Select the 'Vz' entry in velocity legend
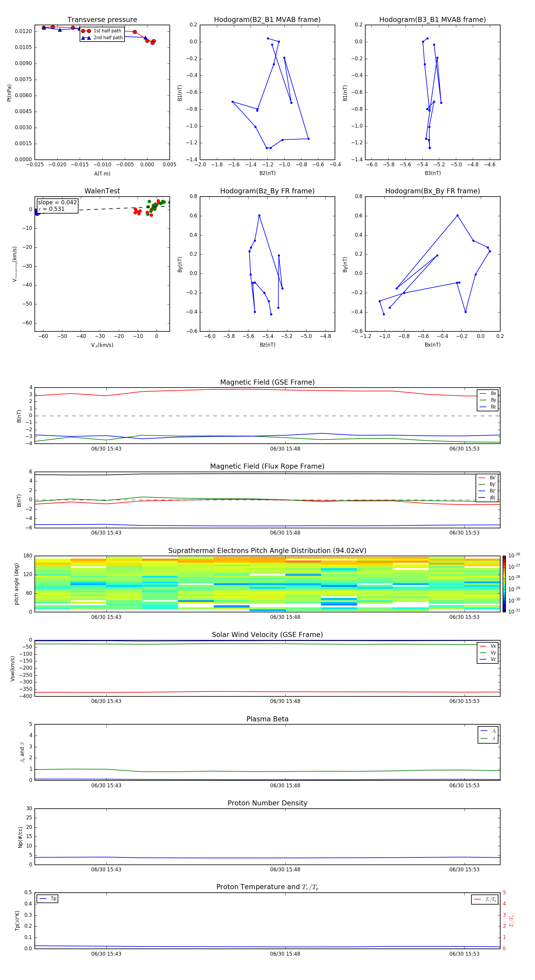The width and height of the screenshot is (535, 980). tap(488, 659)
